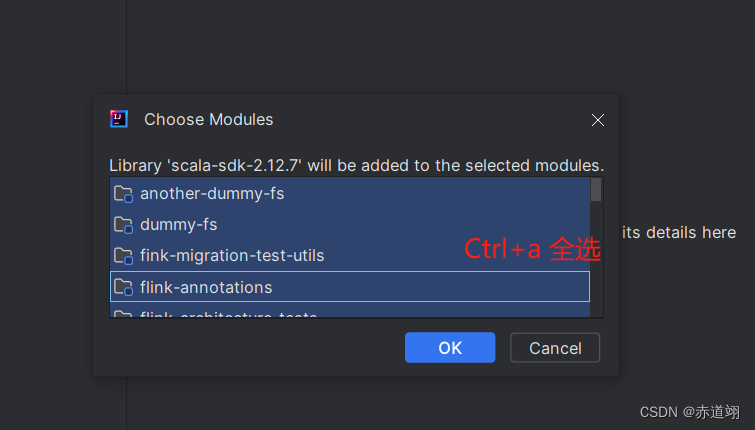Click the module folder icon beside another-dummy-fs
755x430 pixels.
pos(123,194)
